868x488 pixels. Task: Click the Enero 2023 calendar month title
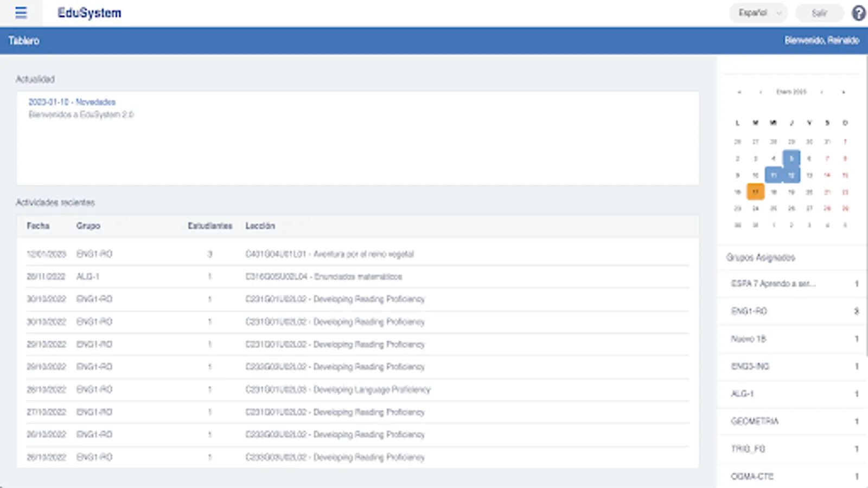pos(792,92)
